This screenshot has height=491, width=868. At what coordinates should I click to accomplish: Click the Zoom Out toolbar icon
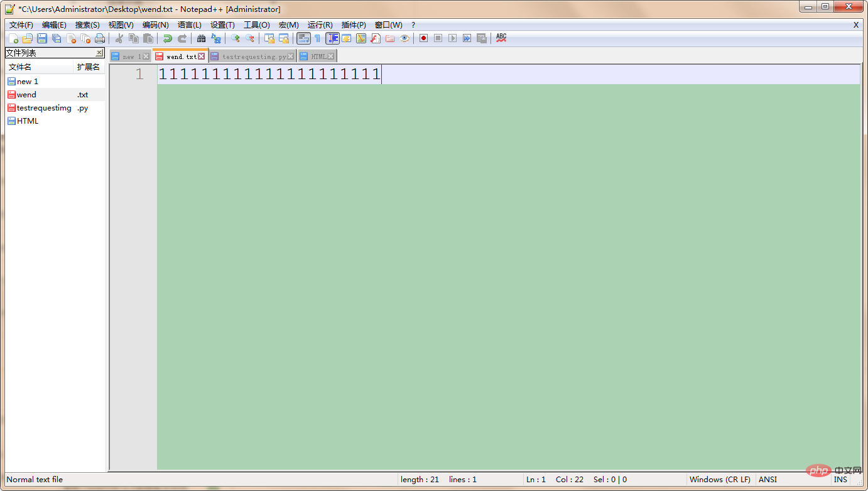(x=250, y=38)
